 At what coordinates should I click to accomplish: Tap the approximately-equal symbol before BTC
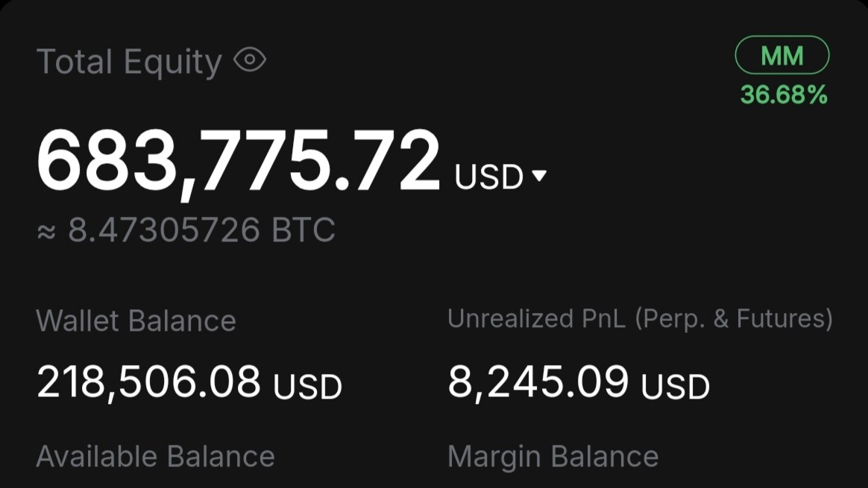[46, 232]
